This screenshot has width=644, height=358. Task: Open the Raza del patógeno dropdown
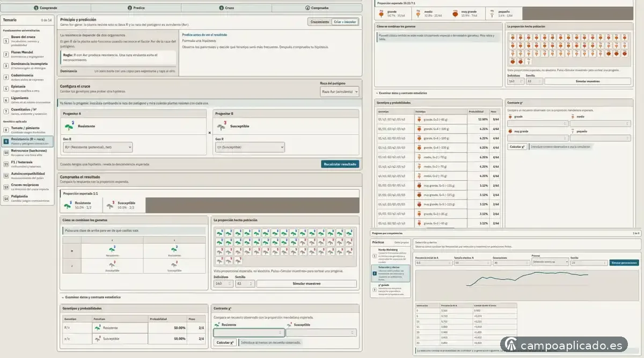coord(340,92)
